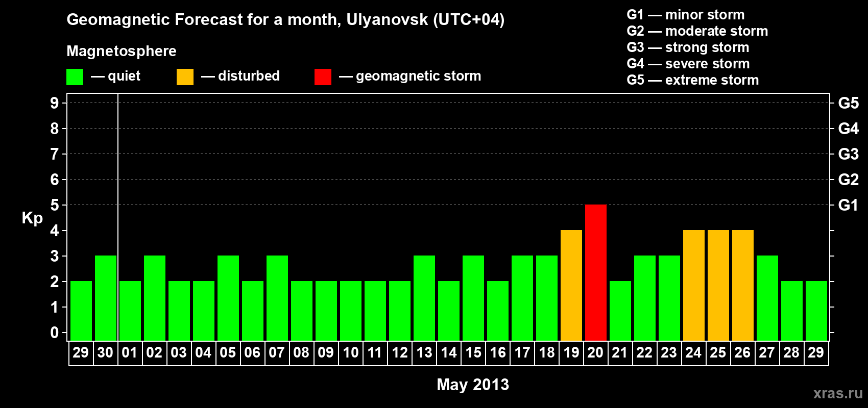Select the orange bar for day 25
This screenshot has width=868, height=408.
coord(718,285)
